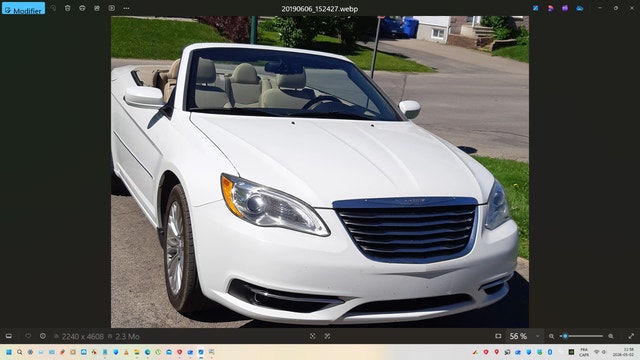Open the Wi-Fi network tray icon
The height and width of the screenshot is (360, 640).
point(597,352)
